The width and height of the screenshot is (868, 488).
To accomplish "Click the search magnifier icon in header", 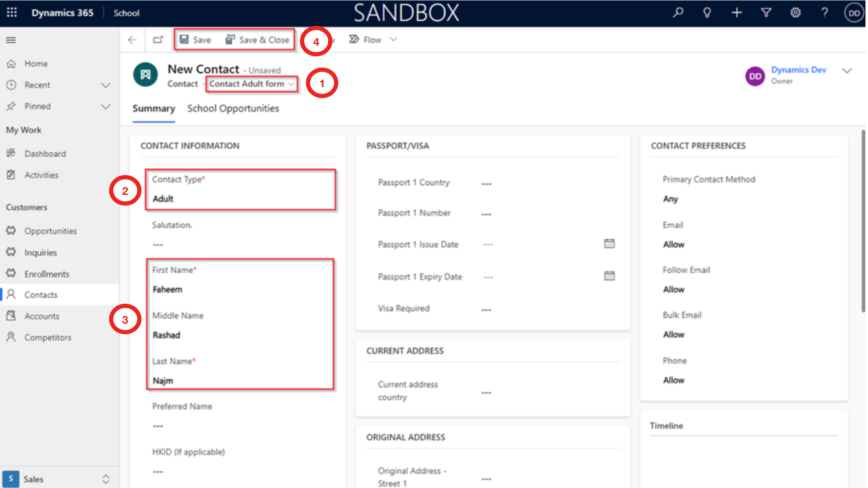I will pos(678,13).
